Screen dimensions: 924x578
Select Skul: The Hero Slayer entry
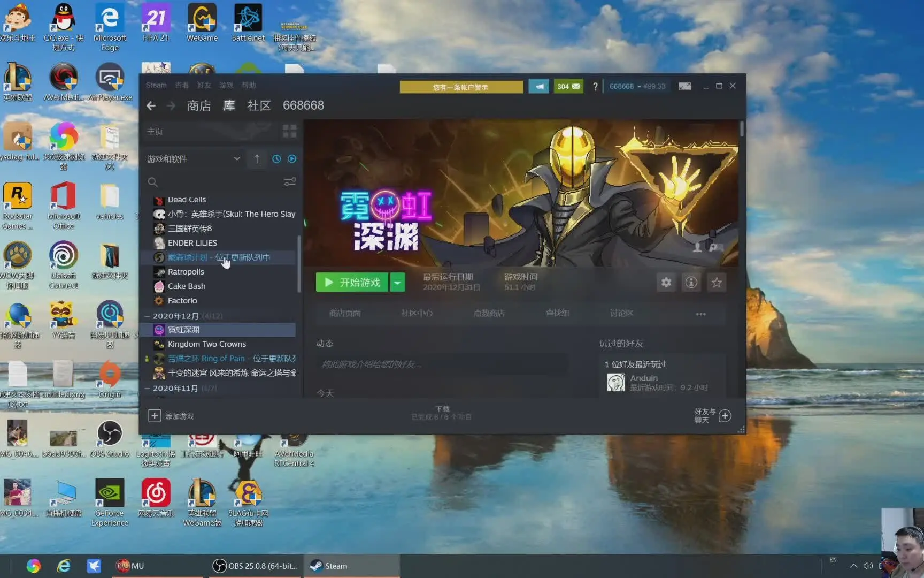225,214
